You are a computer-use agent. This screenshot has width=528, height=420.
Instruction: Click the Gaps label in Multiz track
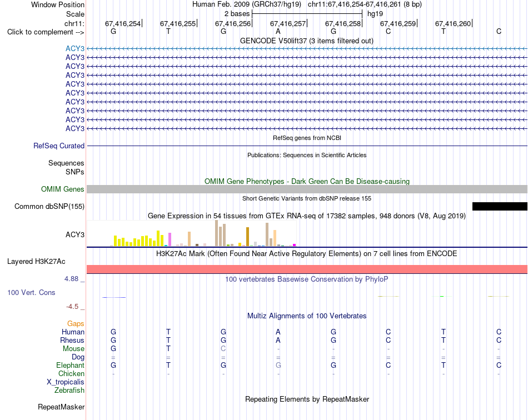click(x=76, y=324)
